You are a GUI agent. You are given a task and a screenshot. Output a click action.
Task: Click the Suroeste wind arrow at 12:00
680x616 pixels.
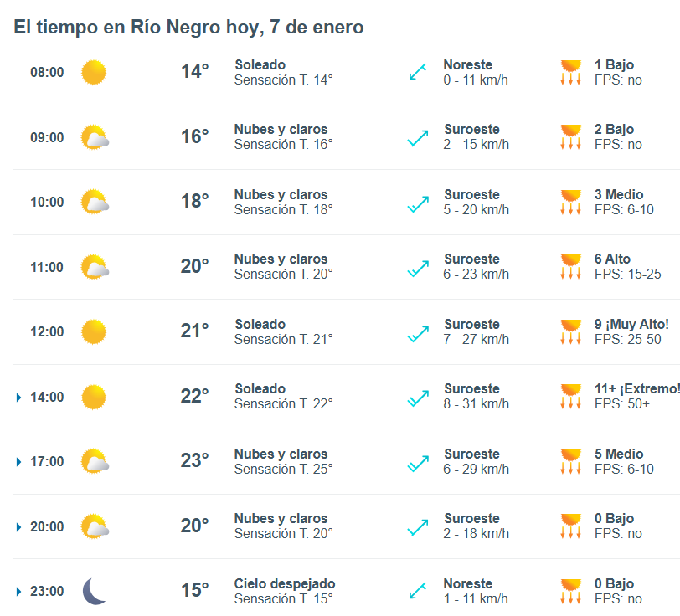click(x=418, y=332)
